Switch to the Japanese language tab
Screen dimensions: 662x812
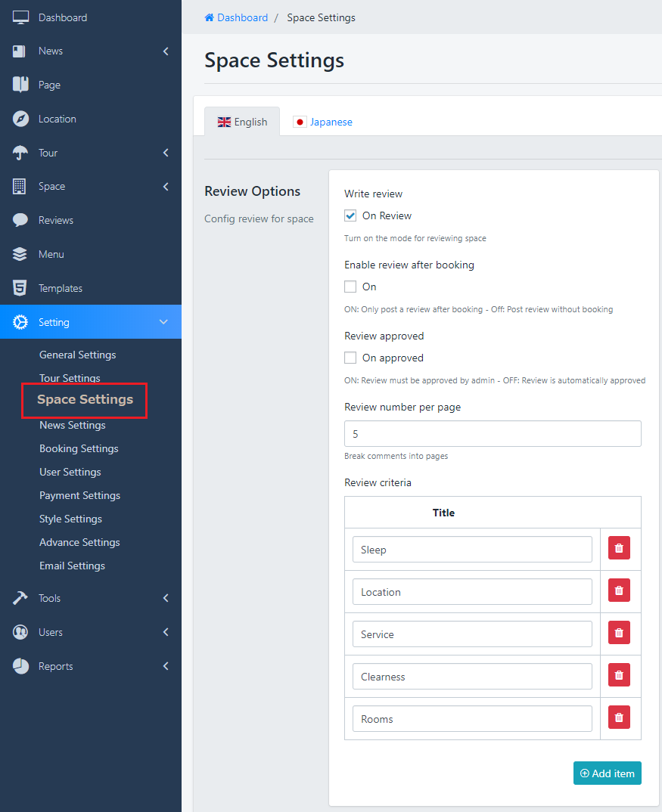click(x=323, y=122)
